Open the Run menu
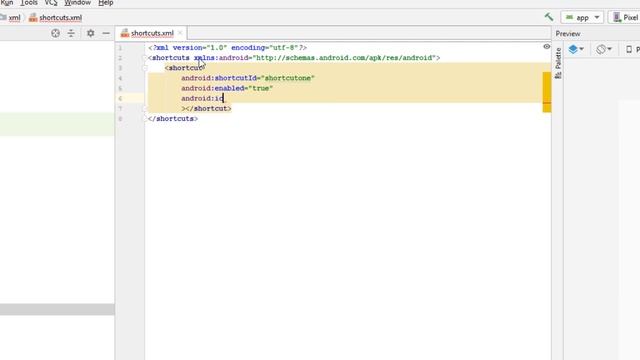The height and width of the screenshot is (360, 640). (x=7, y=2)
